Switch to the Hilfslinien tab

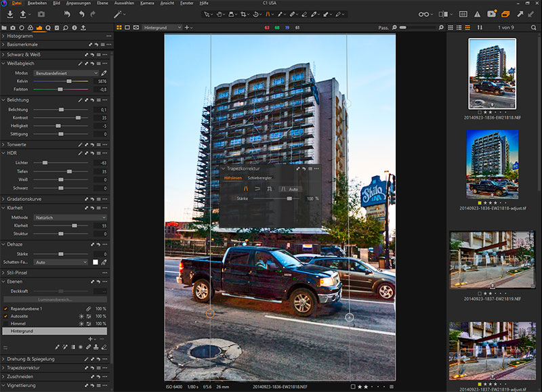[x=233, y=178]
